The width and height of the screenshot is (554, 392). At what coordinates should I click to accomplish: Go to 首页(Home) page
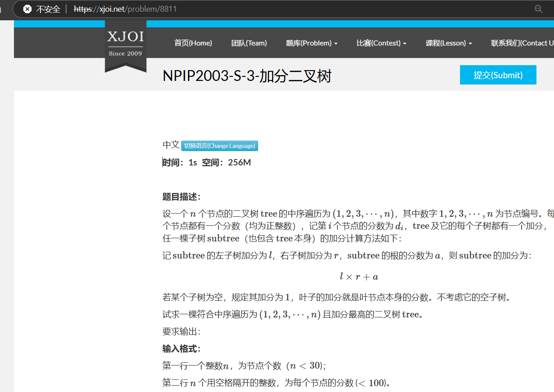(193, 43)
